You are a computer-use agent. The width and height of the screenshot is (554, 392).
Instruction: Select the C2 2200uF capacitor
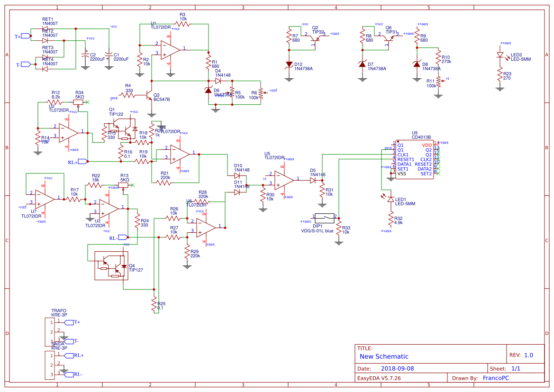click(x=85, y=56)
